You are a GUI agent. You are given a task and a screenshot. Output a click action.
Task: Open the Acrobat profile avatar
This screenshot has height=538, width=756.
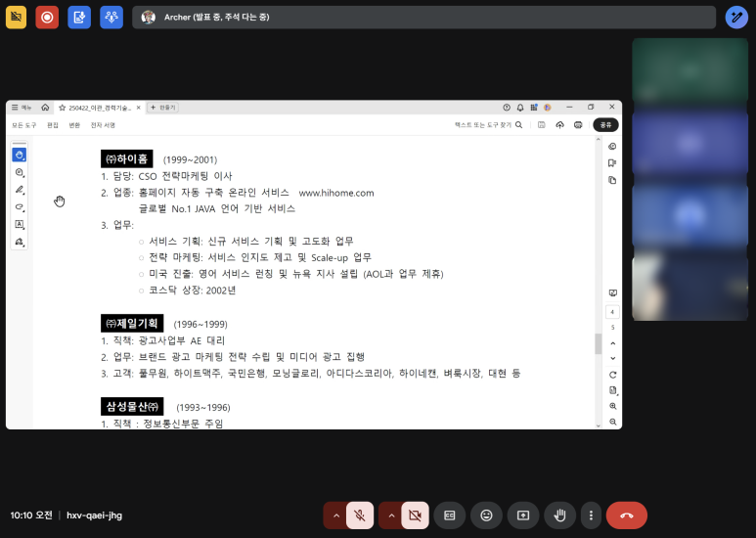click(548, 108)
